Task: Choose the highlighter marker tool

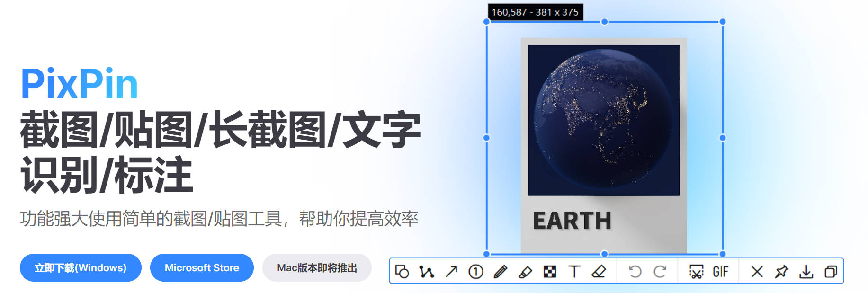Action: (x=525, y=272)
